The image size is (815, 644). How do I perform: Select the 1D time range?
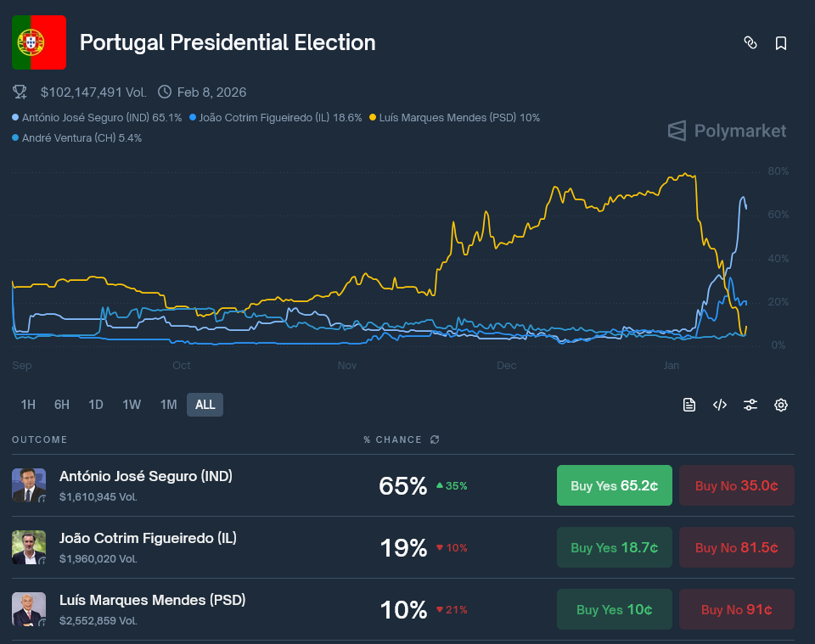pyautogui.click(x=96, y=405)
